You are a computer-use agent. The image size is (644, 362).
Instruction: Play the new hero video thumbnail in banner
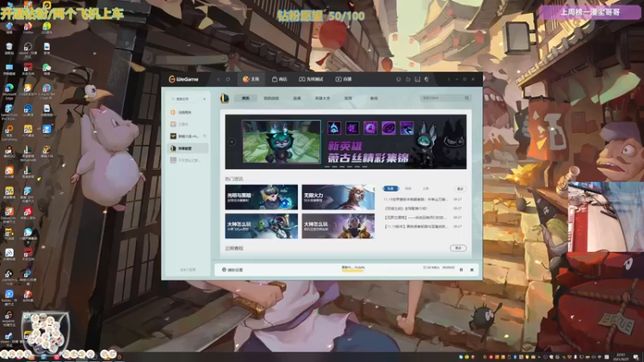282,142
